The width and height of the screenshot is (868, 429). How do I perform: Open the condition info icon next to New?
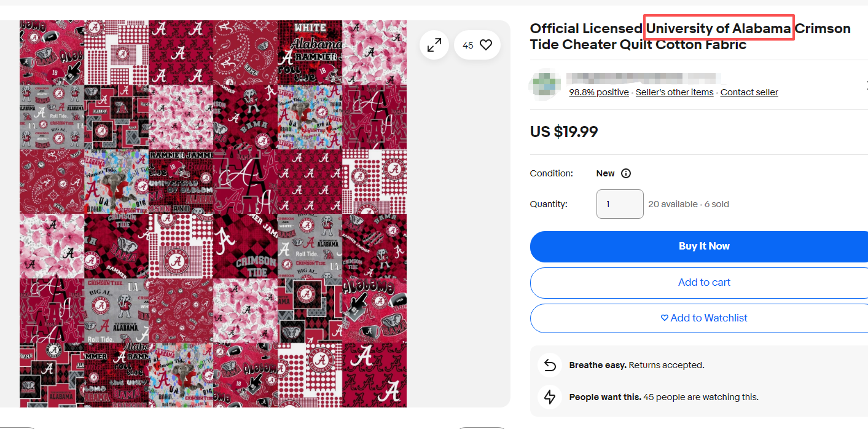tap(626, 173)
